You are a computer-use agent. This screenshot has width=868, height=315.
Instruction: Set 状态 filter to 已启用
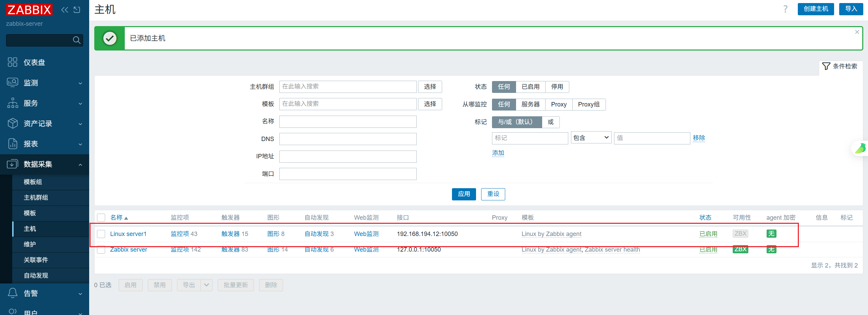click(530, 87)
